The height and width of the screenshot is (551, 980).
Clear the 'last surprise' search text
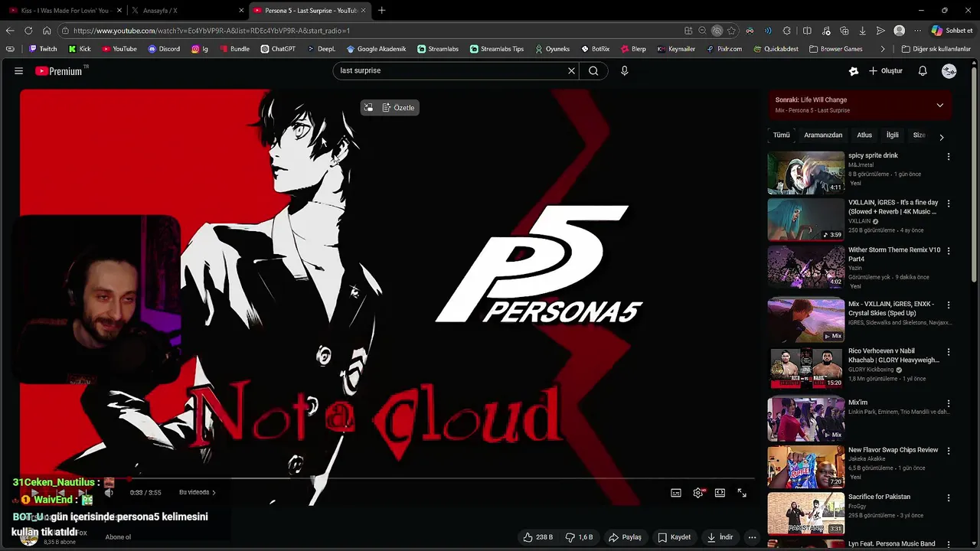(571, 70)
